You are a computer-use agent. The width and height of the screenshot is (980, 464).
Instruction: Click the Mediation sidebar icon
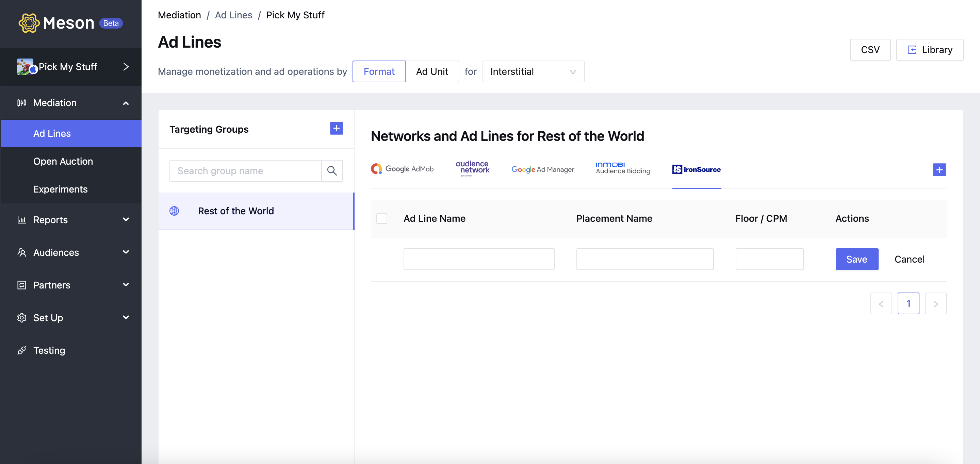[22, 103]
